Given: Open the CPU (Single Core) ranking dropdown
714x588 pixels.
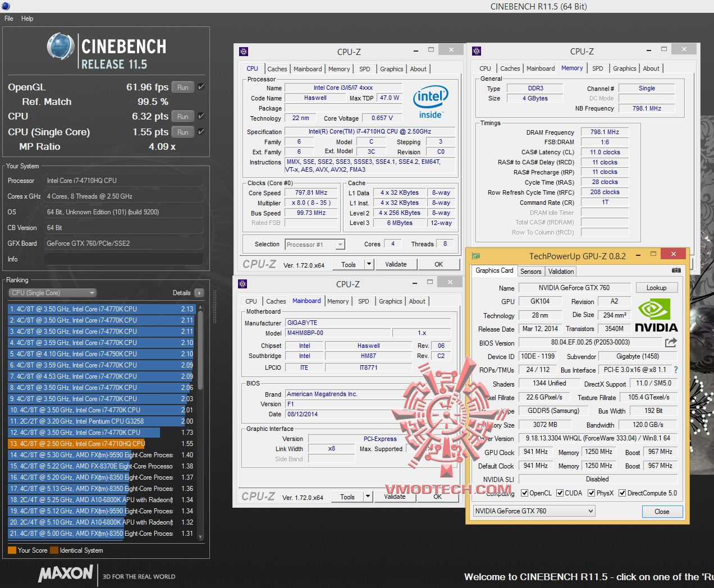Looking at the screenshot, I should (x=53, y=293).
